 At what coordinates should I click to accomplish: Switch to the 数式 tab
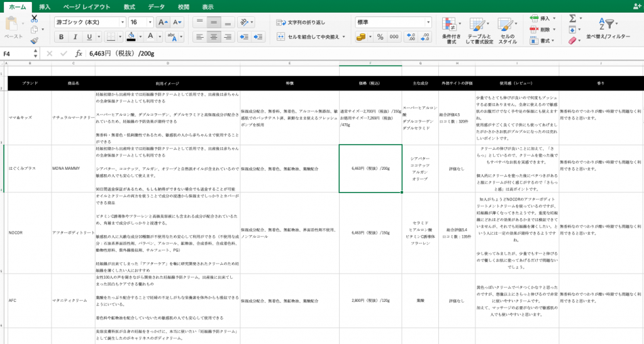click(130, 7)
